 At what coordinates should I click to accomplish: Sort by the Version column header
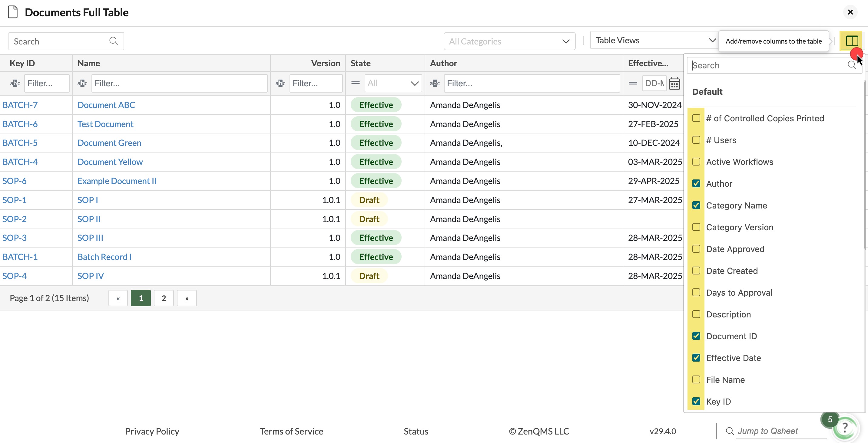326,63
